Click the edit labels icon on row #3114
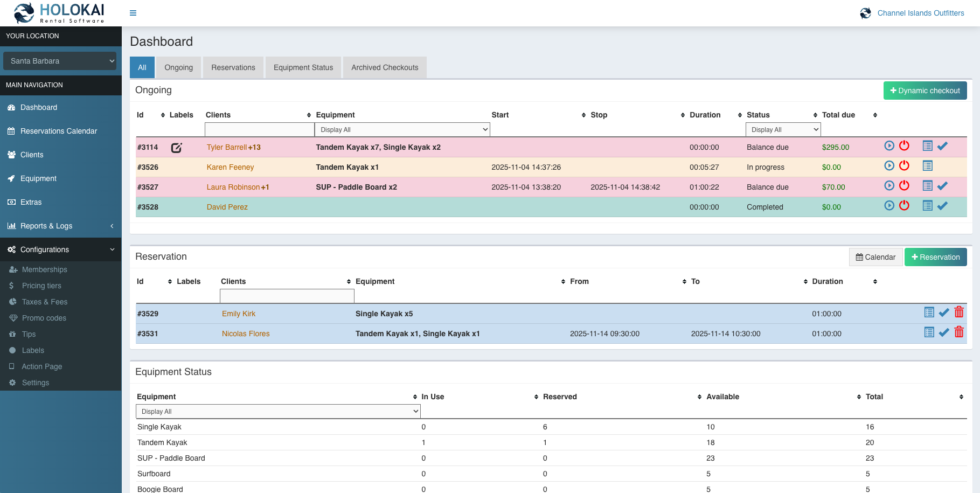This screenshot has height=493, width=980. 176,148
